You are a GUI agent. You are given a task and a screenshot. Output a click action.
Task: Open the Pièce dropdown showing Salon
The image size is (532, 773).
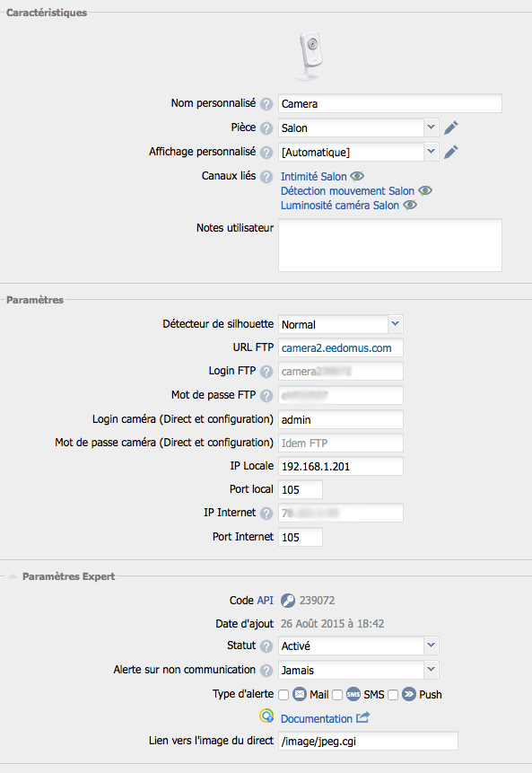[358, 127]
